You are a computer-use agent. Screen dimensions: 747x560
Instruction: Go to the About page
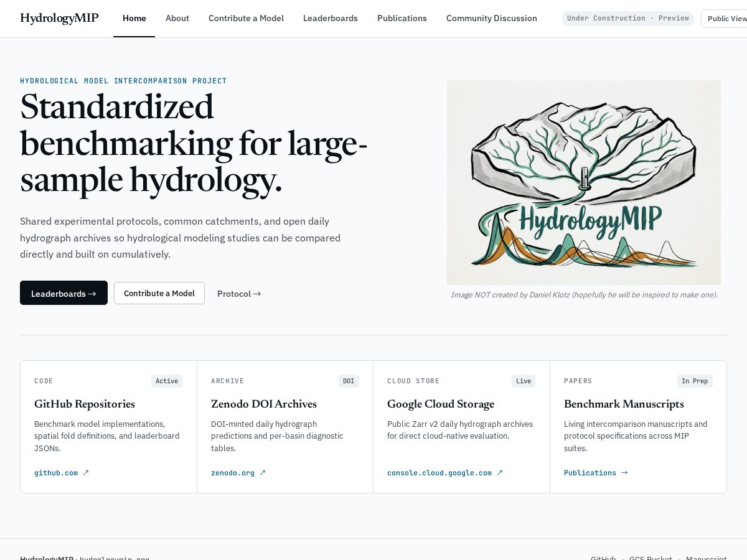click(177, 19)
